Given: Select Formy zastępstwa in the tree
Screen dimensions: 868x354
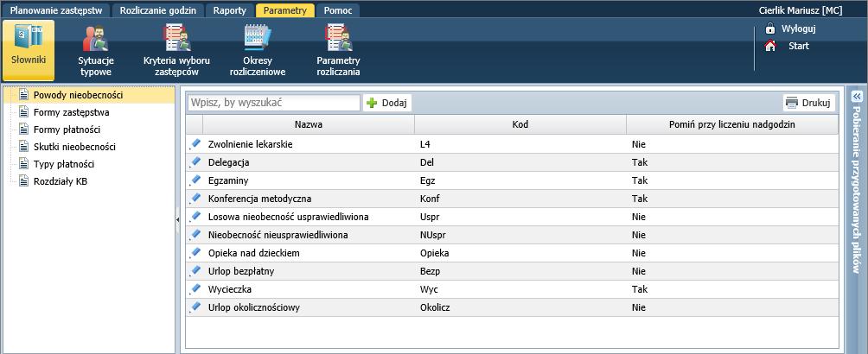Looking at the screenshot, I should [x=72, y=112].
